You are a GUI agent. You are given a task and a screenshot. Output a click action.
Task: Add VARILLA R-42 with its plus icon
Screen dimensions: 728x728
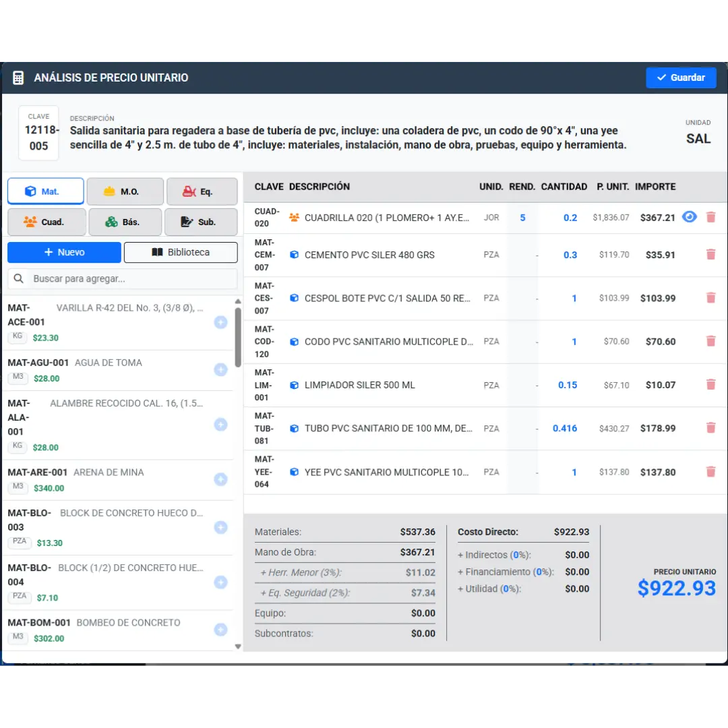coord(220,322)
